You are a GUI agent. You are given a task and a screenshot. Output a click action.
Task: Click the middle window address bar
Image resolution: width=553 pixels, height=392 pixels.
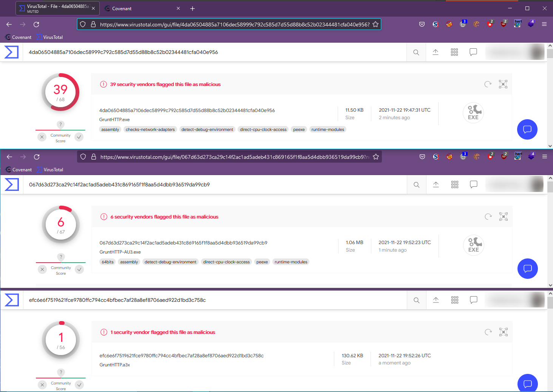(x=229, y=157)
